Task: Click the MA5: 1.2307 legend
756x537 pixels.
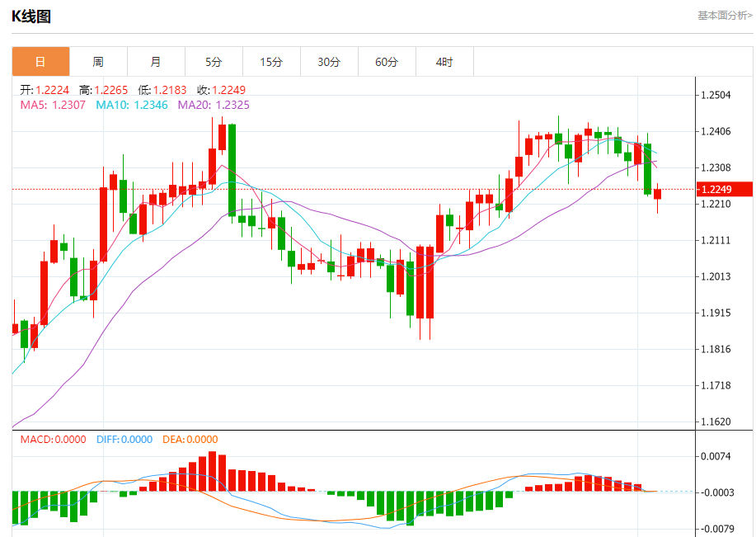Action: tap(53, 106)
